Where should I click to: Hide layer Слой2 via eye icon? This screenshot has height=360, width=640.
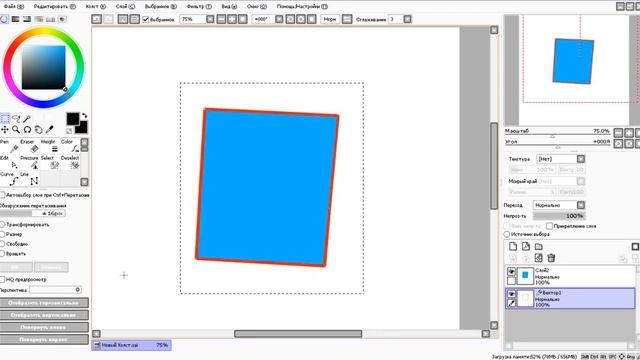[511, 271]
